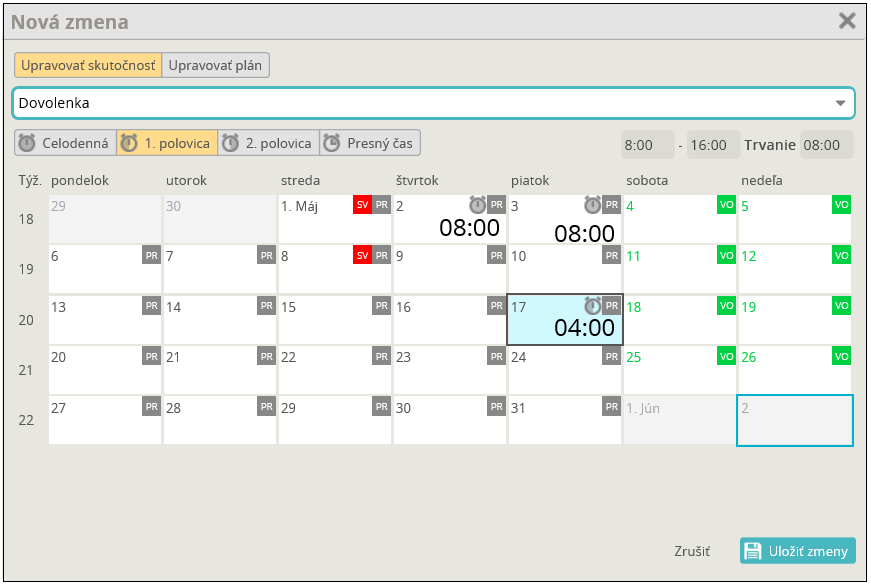Select 1. polovica half-day option

click(x=167, y=143)
